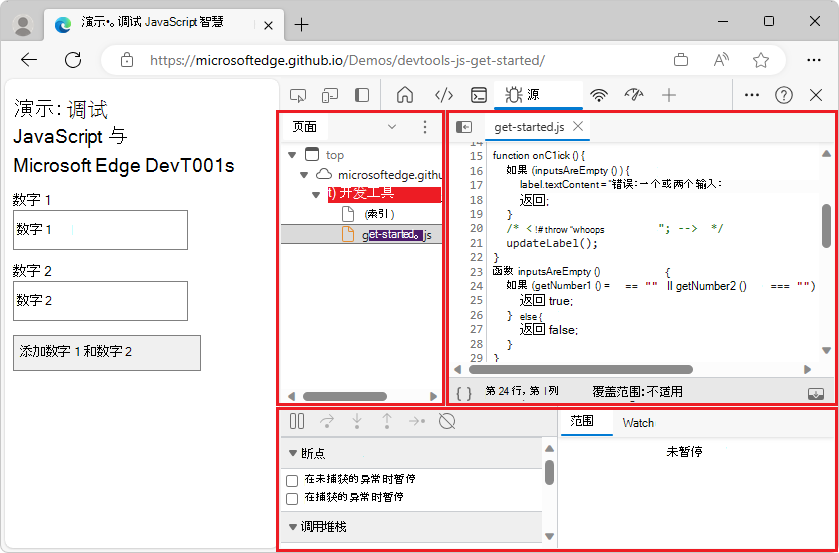839x553 pixels.
Task: Click the browser profile avatar
Action: [23, 25]
